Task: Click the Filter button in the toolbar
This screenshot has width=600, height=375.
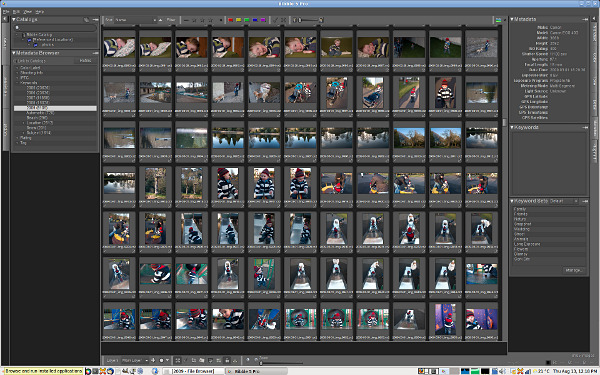Action: click(x=171, y=20)
